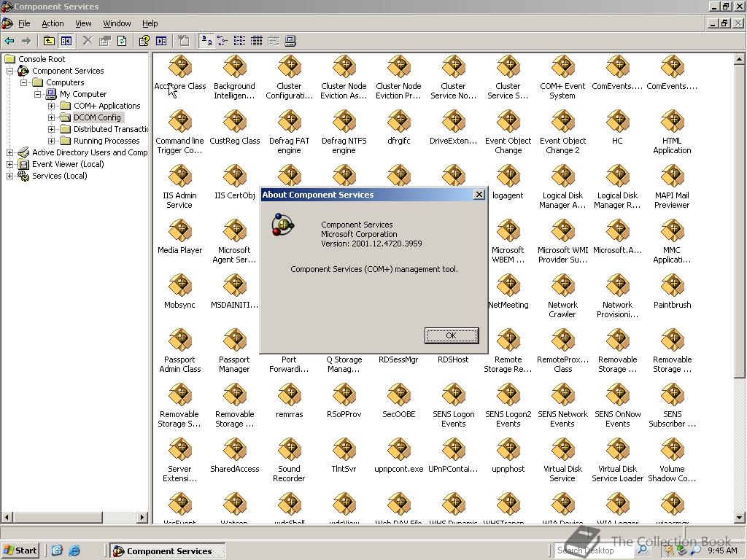
Task: Switch to List view
Action: [x=239, y=41]
